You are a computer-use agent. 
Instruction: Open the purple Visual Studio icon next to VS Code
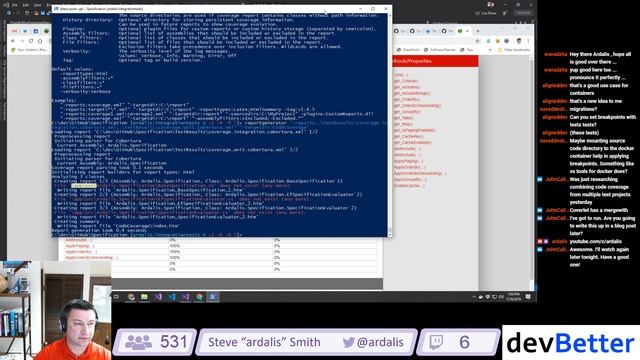tap(158, 297)
